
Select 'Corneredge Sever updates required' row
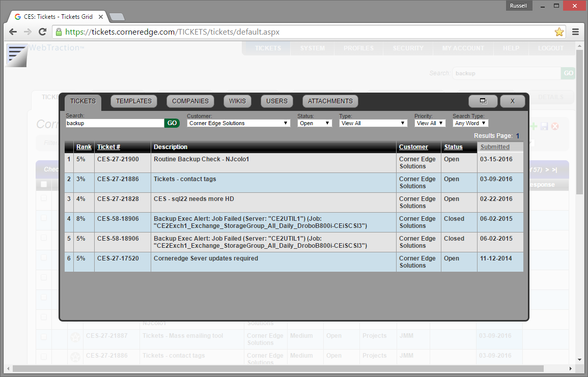pyautogui.click(x=294, y=262)
